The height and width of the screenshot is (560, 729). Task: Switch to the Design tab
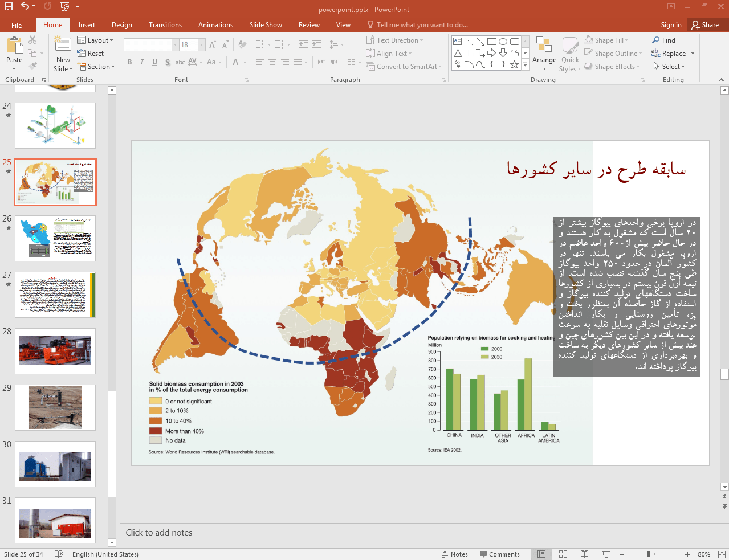click(x=121, y=25)
